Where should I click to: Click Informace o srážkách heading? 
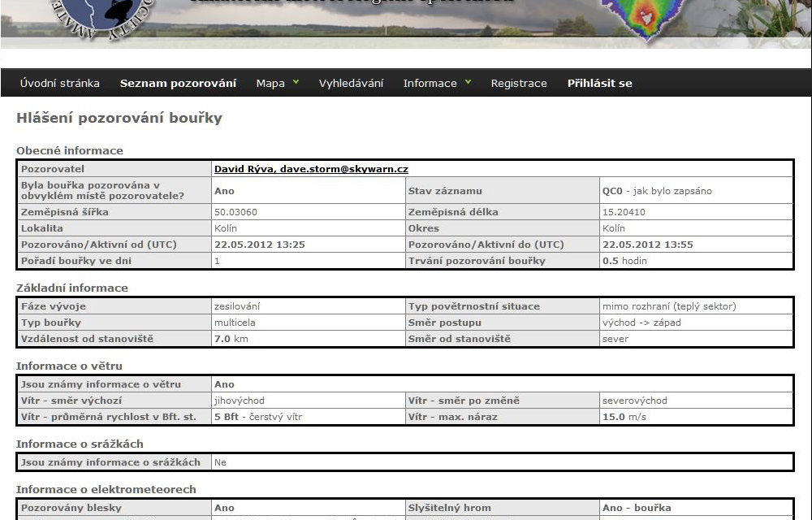(80, 444)
